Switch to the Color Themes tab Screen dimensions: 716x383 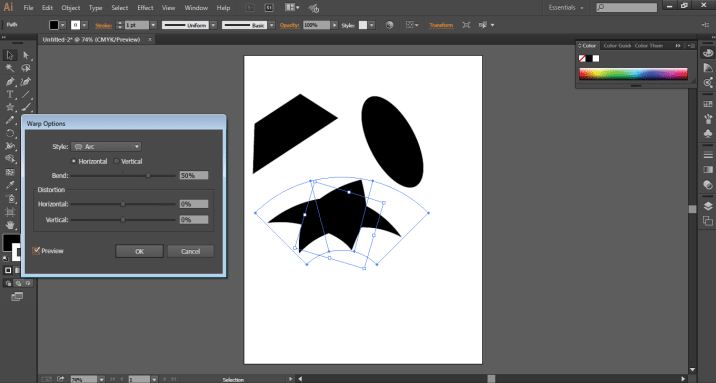[x=648, y=46]
